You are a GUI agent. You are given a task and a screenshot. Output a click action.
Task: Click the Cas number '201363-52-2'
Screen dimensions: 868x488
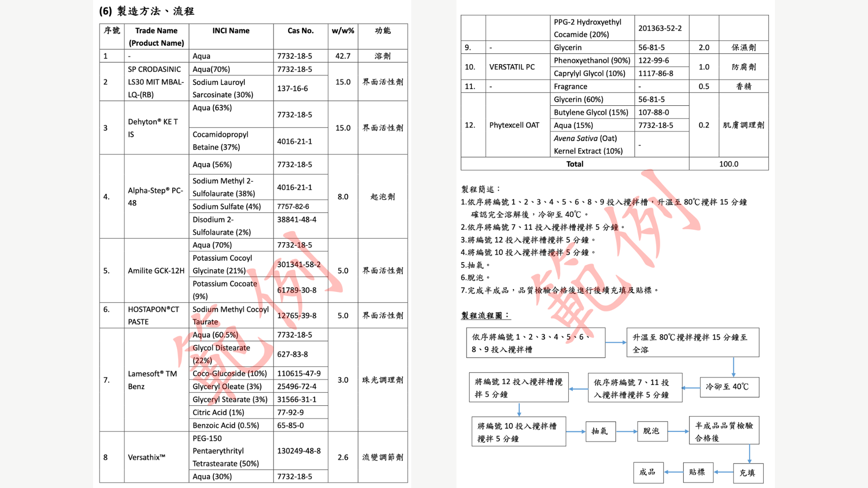(662, 28)
